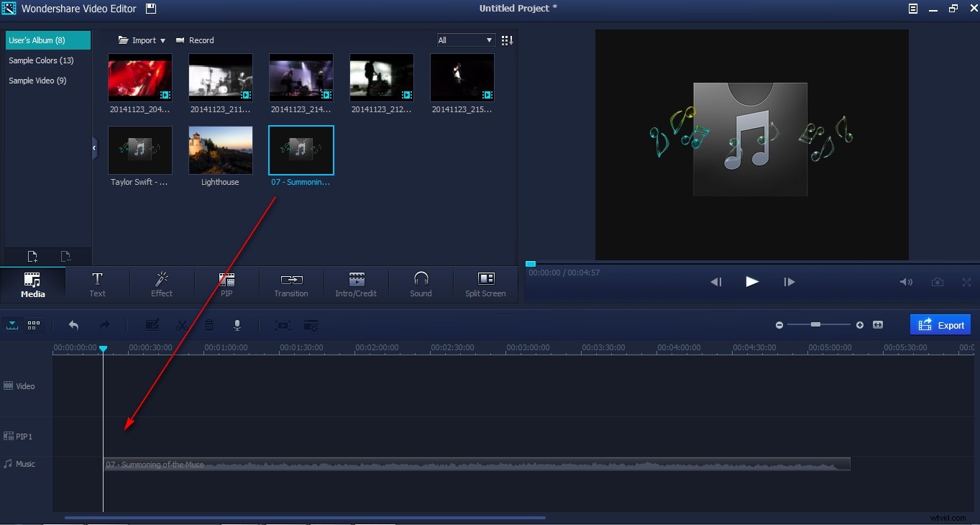Open the Import dropdown menu

point(142,40)
